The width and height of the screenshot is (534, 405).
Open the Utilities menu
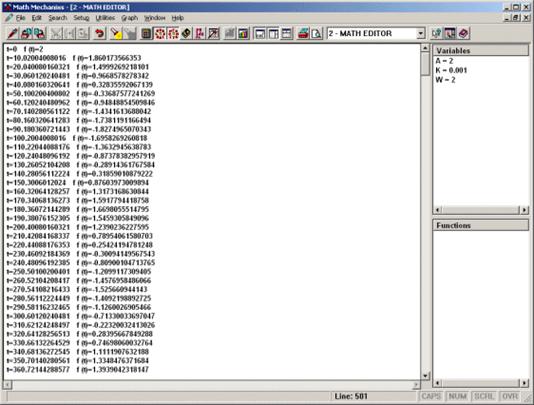[x=105, y=18]
